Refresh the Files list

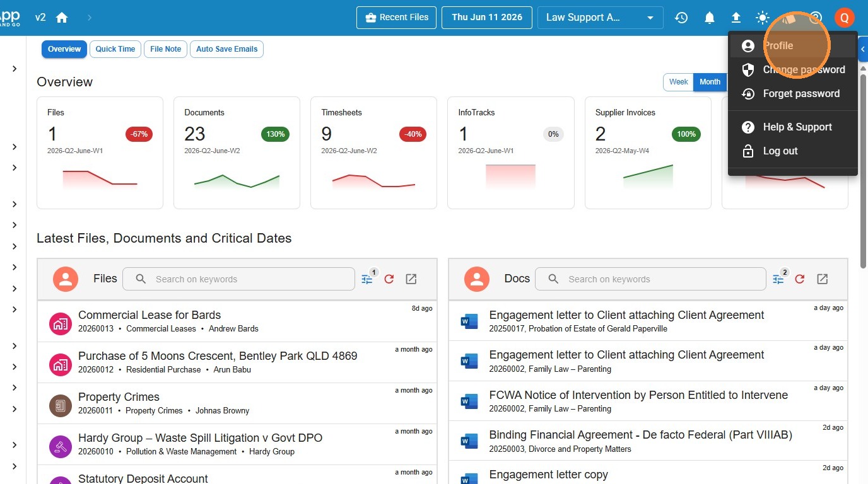click(389, 279)
